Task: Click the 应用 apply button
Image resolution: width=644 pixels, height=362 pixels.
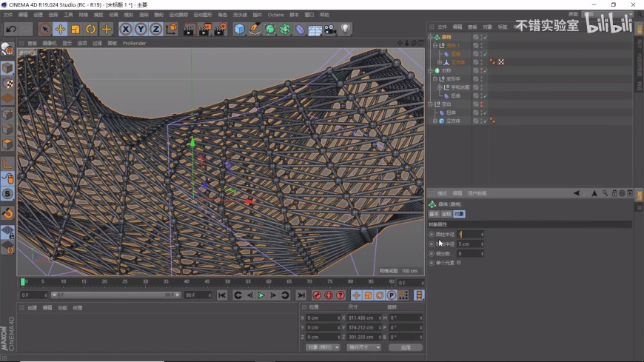Action: [x=405, y=347]
